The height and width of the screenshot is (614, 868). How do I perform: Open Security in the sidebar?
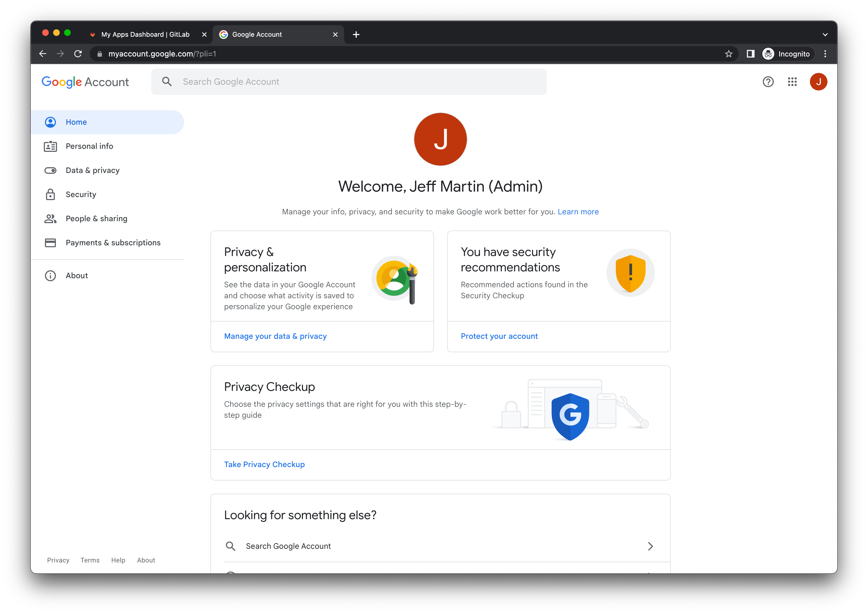[x=107, y=194]
